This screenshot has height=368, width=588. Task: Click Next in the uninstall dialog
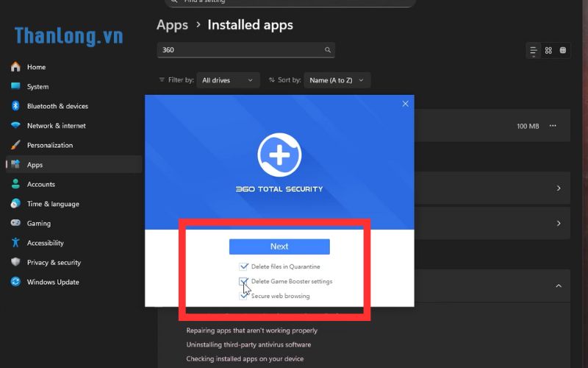click(279, 247)
